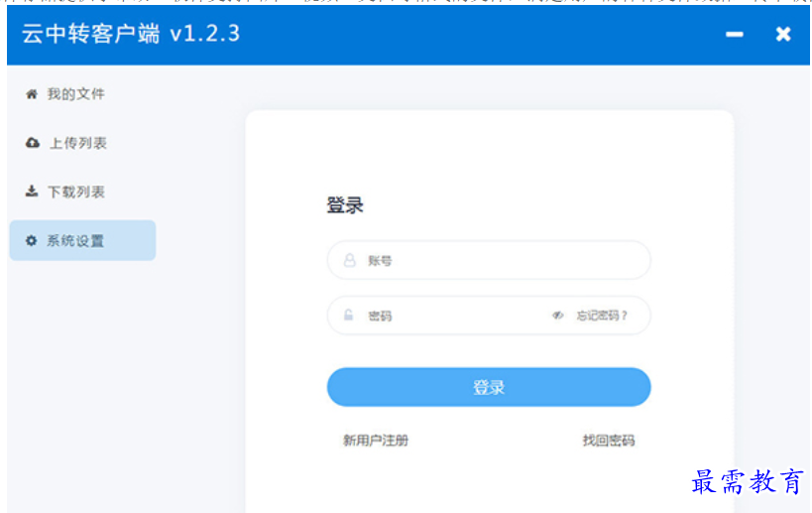Screen dimensions: 812x513
Task: Open the 我的文件 sidebar item
Action: click(x=82, y=94)
